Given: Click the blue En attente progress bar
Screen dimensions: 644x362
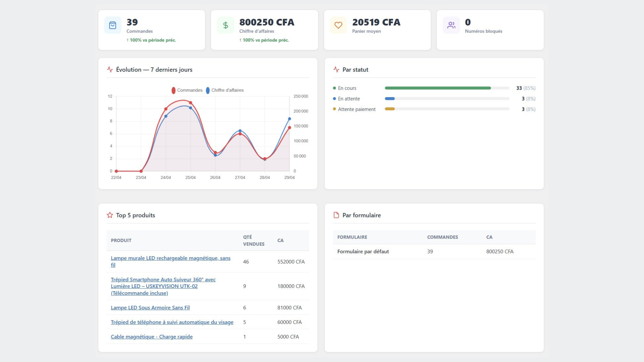Looking at the screenshot, I should pos(447,99).
